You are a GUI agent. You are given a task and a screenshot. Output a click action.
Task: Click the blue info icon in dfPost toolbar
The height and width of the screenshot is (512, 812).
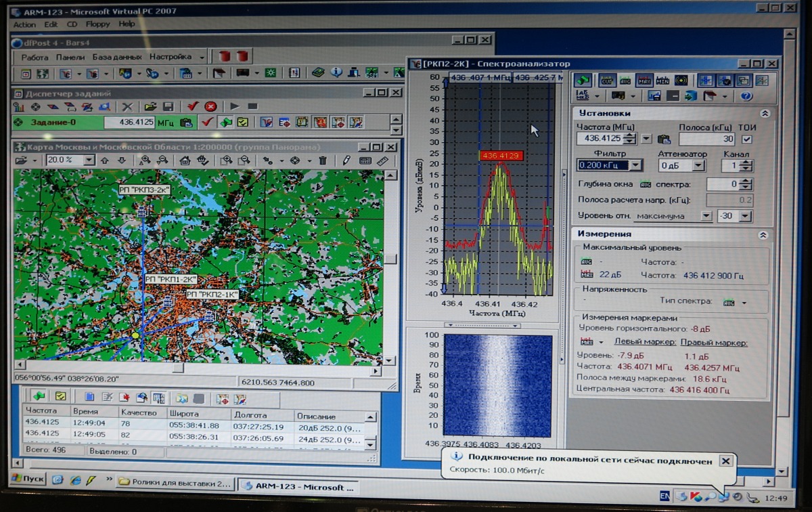(336, 73)
